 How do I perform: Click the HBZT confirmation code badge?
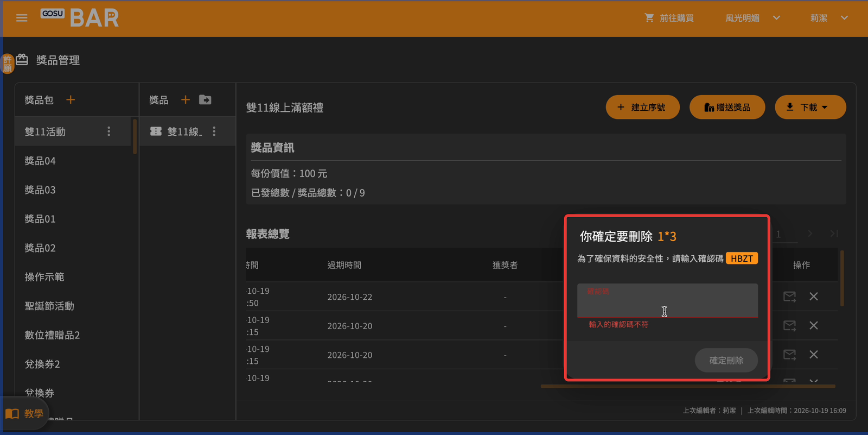click(742, 259)
